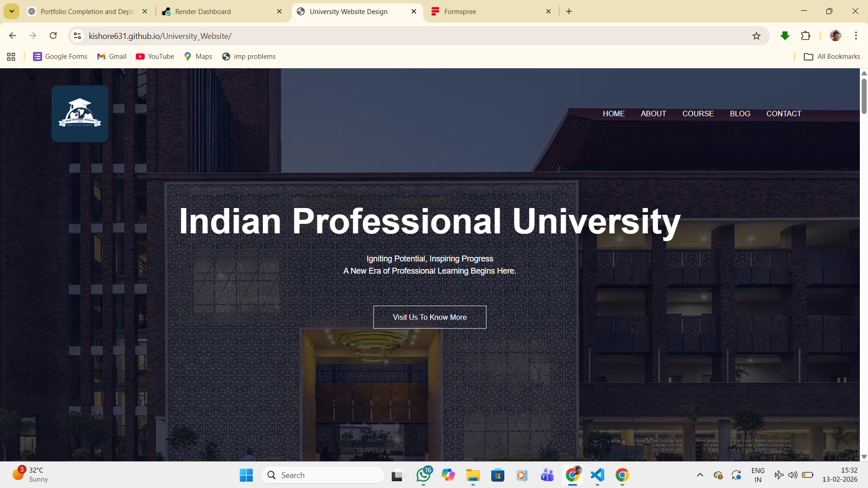868x488 pixels.
Task: View site information icon in address bar
Action: point(77,36)
